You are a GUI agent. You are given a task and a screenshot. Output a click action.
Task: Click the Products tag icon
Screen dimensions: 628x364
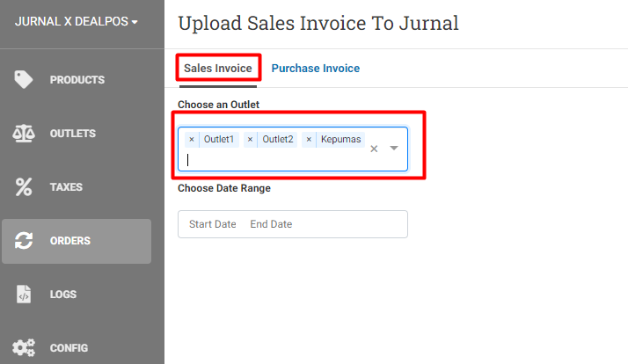pyautogui.click(x=23, y=80)
